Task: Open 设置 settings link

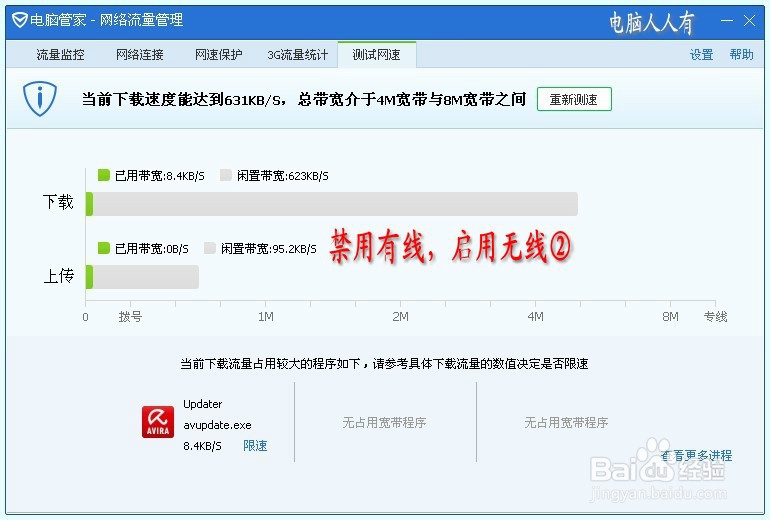Action: [x=701, y=55]
